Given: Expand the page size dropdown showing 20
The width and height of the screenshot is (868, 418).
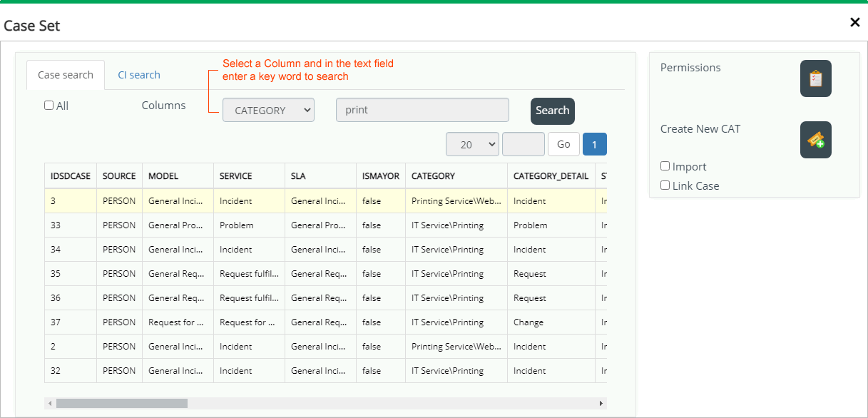Looking at the screenshot, I should pos(472,144).
